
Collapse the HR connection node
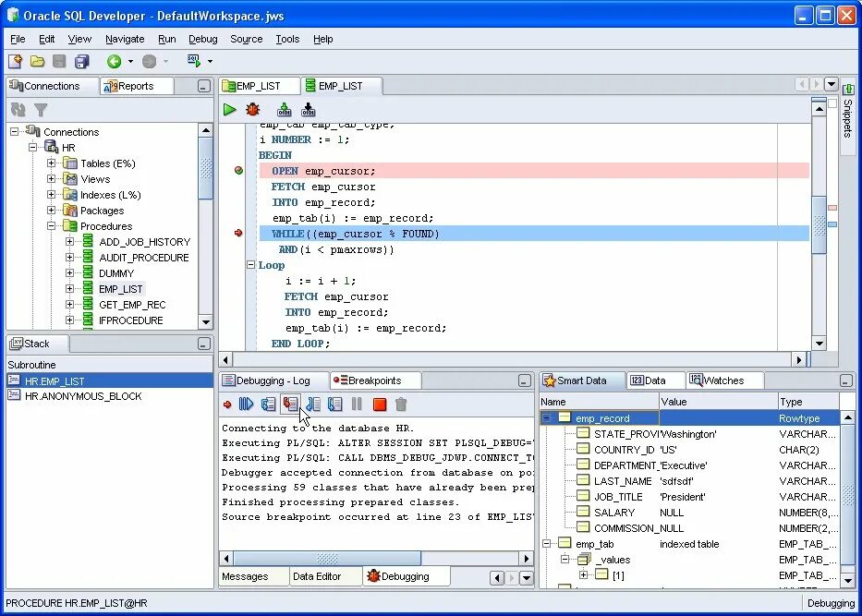pos(33,147)
